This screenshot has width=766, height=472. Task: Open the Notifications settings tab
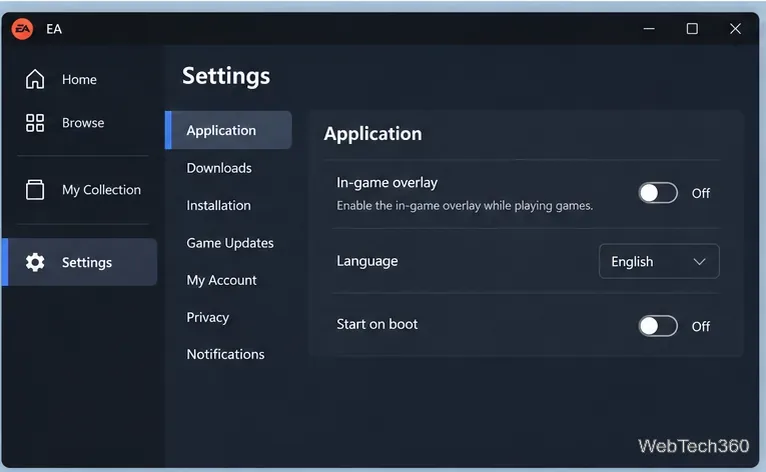(225, 354)
